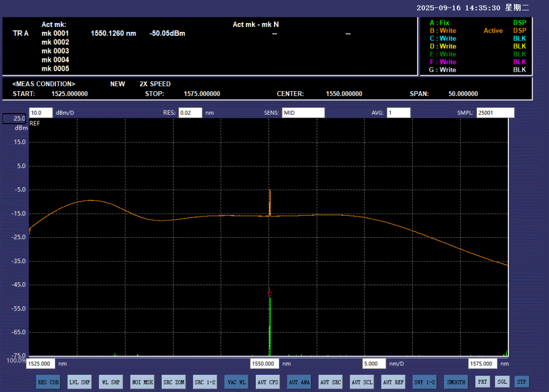
Task: Stop the sweep with STP
Action: tap(522, 382)
